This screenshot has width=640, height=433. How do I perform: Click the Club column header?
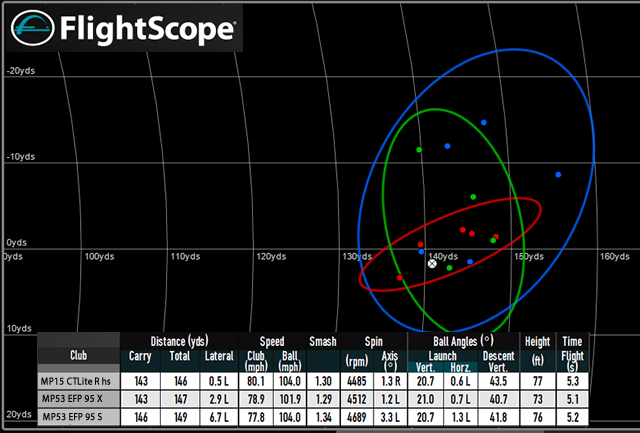78,355
